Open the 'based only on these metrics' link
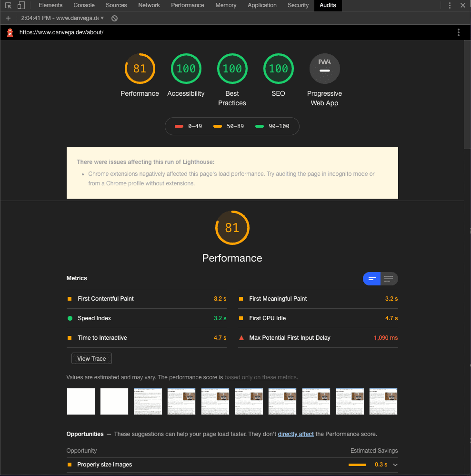This screenshot has width=471, height=476. [x=261, y=377]
